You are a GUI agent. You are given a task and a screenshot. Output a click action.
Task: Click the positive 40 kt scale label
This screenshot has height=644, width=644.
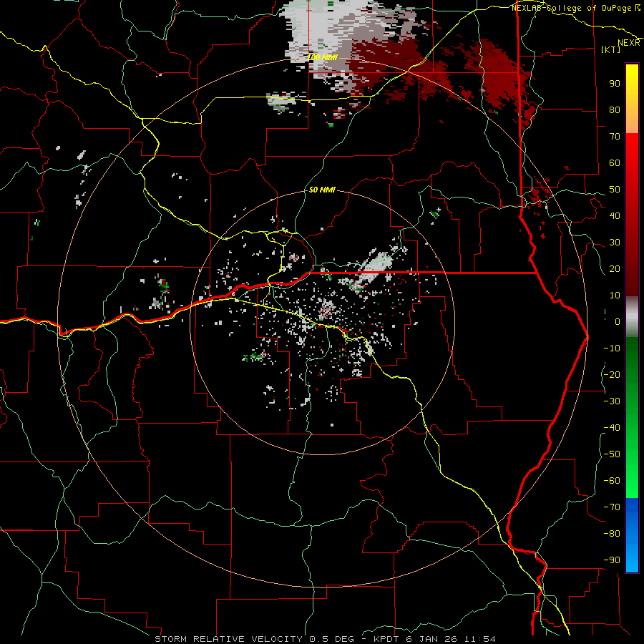[x=615, y=215]
